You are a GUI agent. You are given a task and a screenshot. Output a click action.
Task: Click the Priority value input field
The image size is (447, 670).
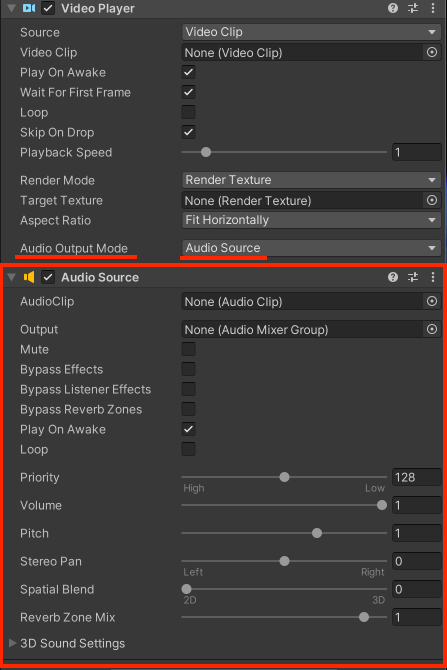coord(417,477)
